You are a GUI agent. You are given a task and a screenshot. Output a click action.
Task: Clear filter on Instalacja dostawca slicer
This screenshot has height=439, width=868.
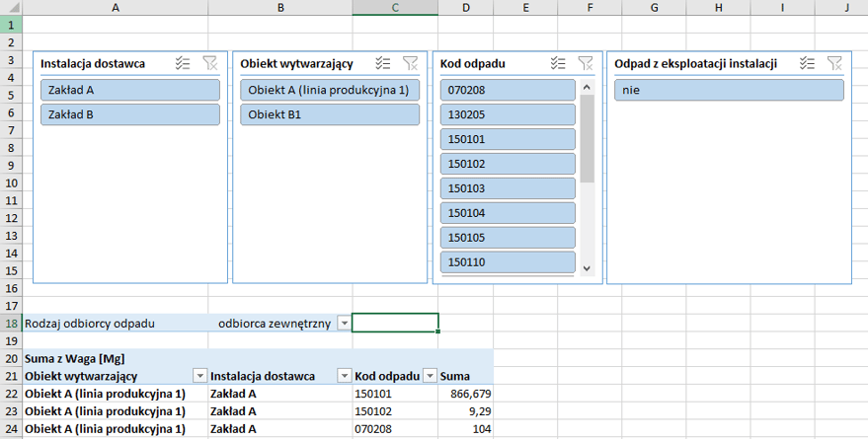[x=209, y=63]
